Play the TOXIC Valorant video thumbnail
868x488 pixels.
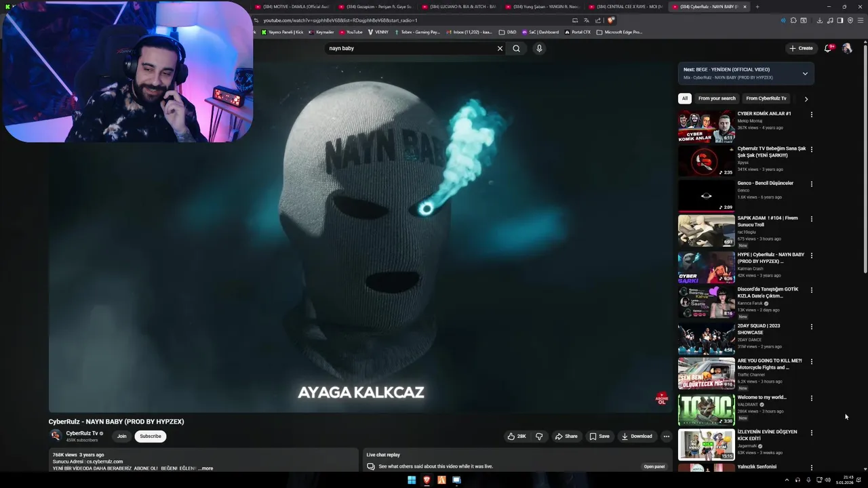pyautogui.click(x=706, y=409)
